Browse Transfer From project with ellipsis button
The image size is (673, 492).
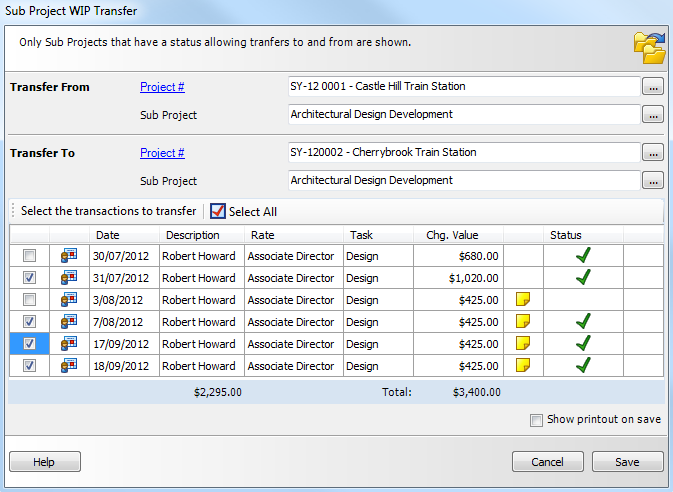[x=652, y=87]
